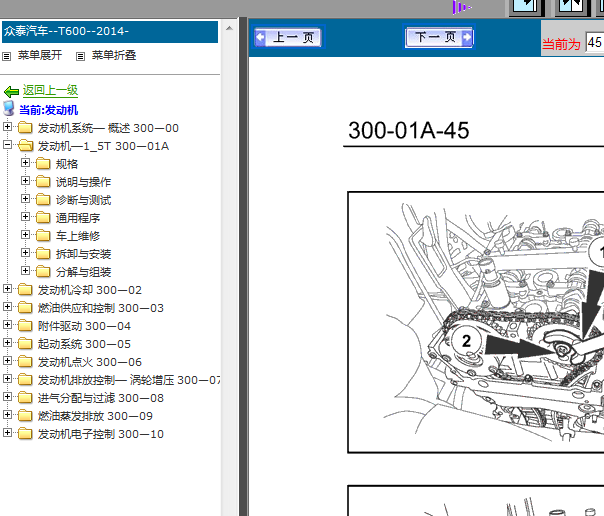Click the folder icon of 起动系统 300—05
The height and width of the screenshot is (516, 604).
25,343
